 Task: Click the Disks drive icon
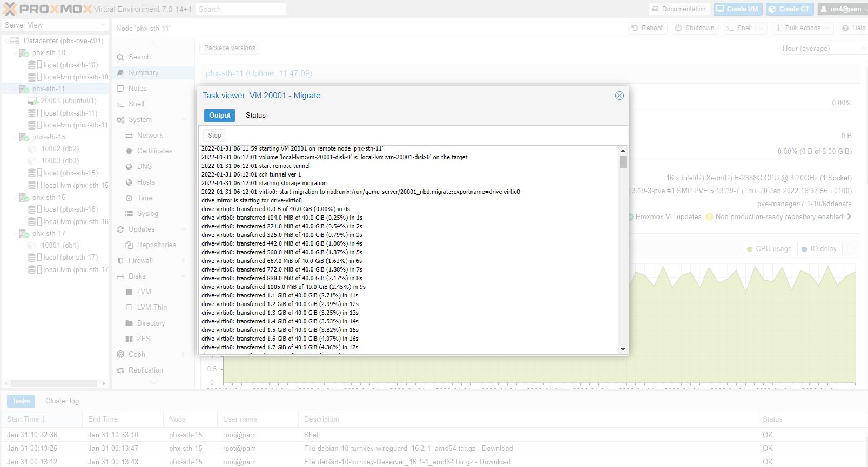click(x=120, y=276)
